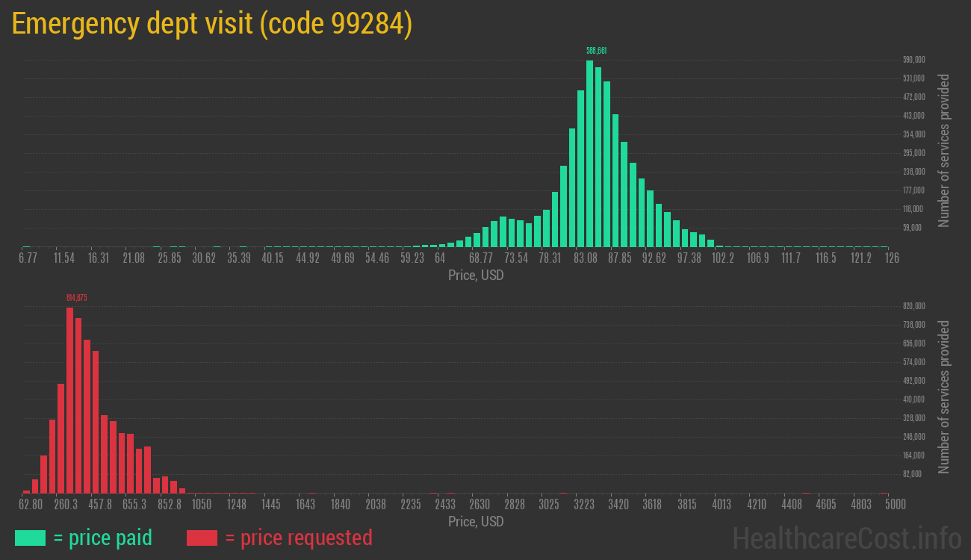Select the tallest green bar in the top chart
The image size is (971, 560).
pos(589,153)
